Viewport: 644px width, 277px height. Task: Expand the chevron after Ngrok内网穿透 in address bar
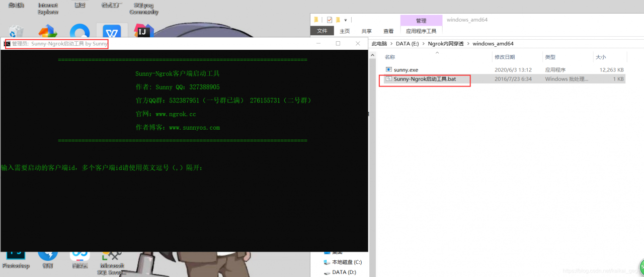[x=468, y=44]
